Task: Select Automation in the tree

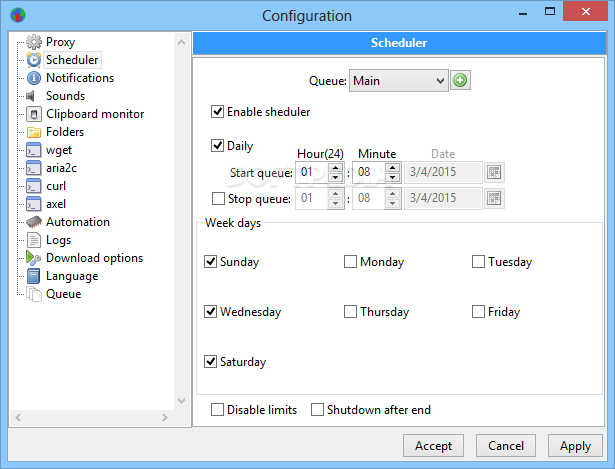Action: (78, 222)
